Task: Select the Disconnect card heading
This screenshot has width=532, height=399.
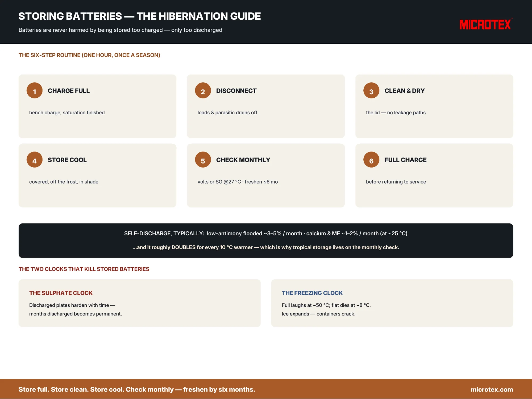Action: click(236, 91)
